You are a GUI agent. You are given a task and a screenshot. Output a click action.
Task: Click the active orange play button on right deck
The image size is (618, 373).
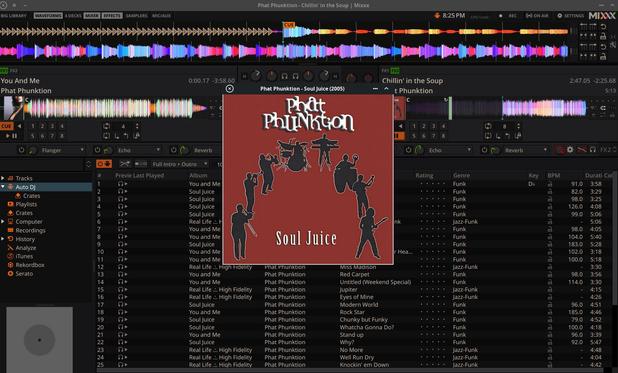[x=399, y=136]
